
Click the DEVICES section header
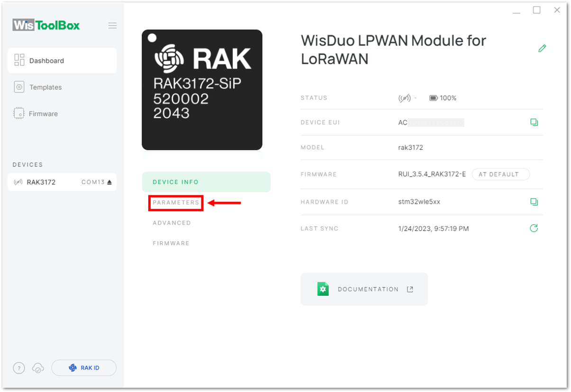(28, 164)
